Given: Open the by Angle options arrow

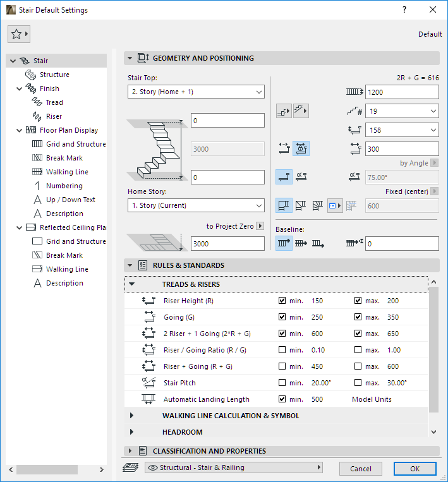Looking at the screenshot, I should click(434, 163).
